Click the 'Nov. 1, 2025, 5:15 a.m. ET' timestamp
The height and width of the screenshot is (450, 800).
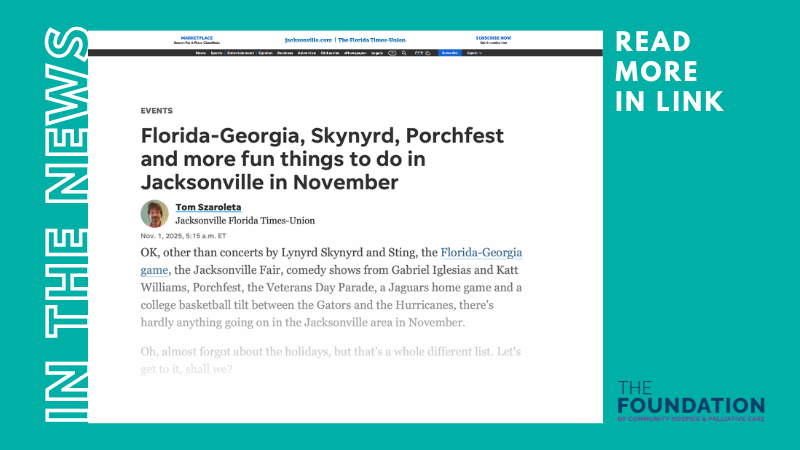(x=183, y=236)
